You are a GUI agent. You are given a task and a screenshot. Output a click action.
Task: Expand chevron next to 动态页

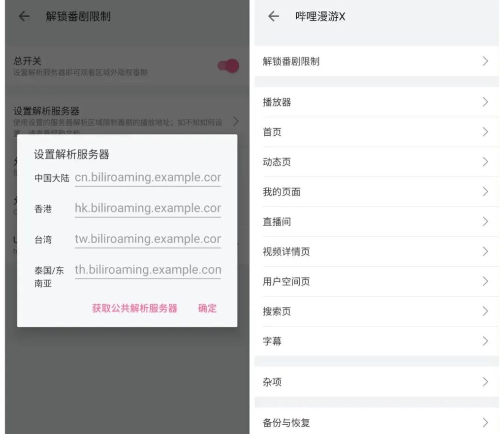pyautogui.click(x=485, y=162)
